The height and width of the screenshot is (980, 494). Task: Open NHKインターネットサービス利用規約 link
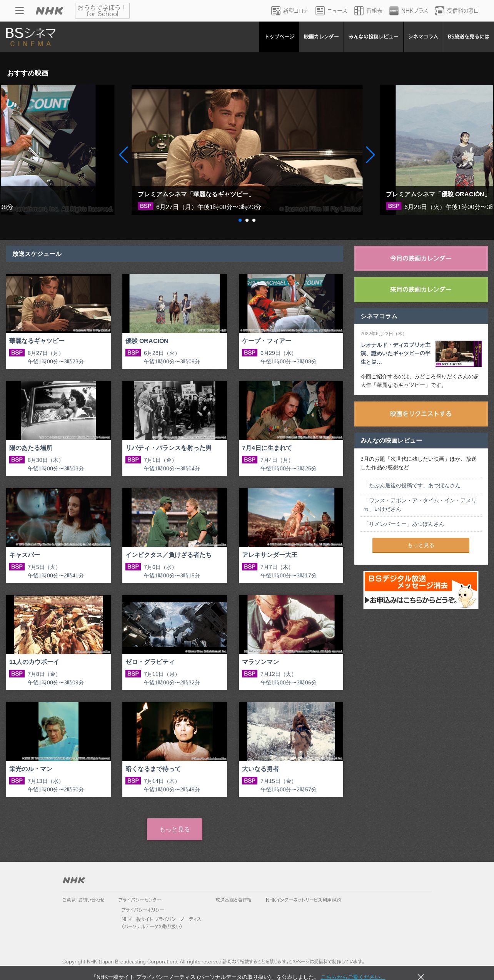click(303, 900)
